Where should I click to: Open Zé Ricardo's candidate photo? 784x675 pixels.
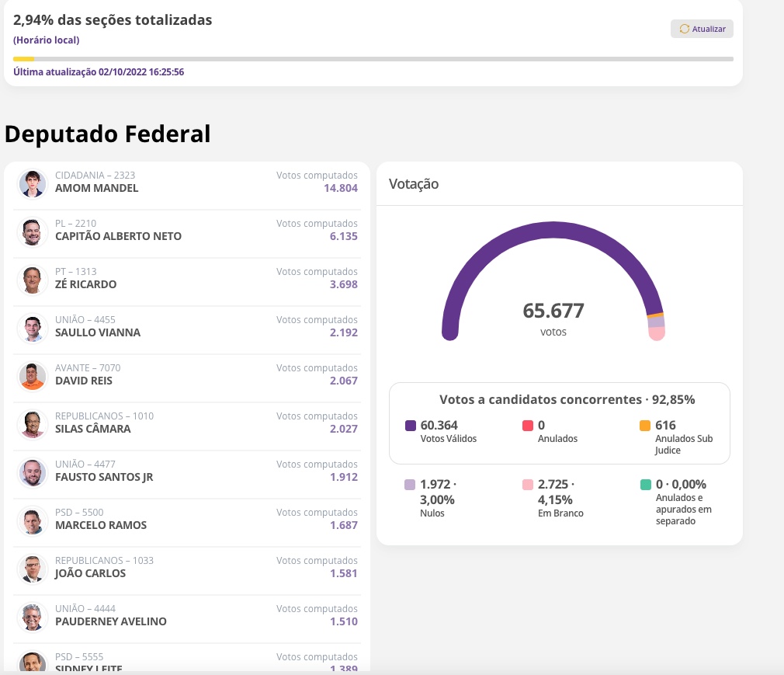click(33, 280)
